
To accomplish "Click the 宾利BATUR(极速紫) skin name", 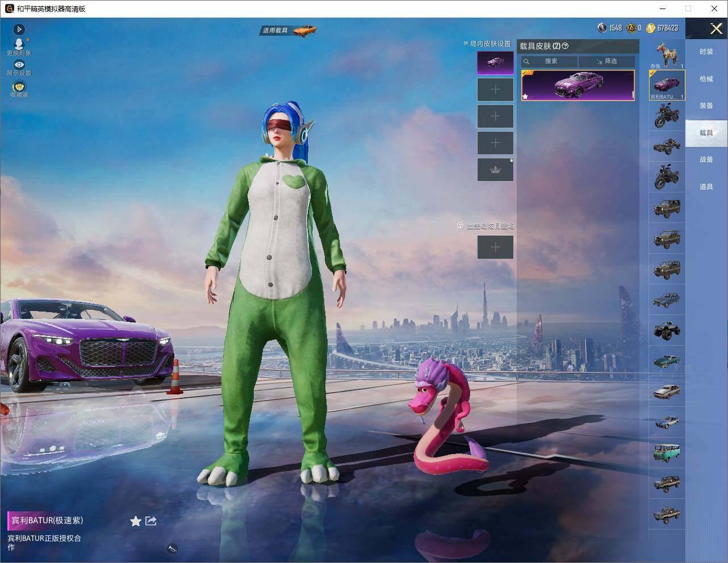I will coord(47,520).
